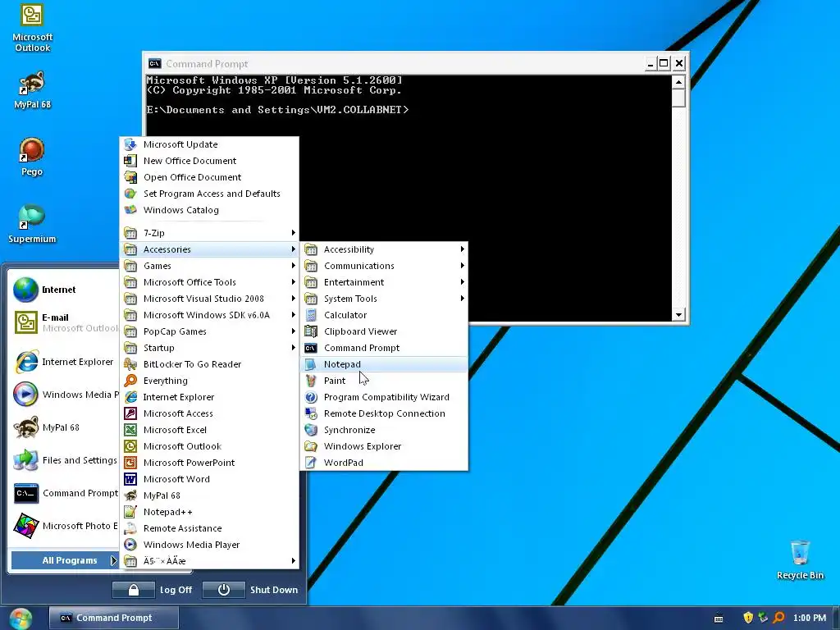The image size is (840, 630).
Task: Select Command Prompt in Accessories menu
Action: (x=384, y=348)
